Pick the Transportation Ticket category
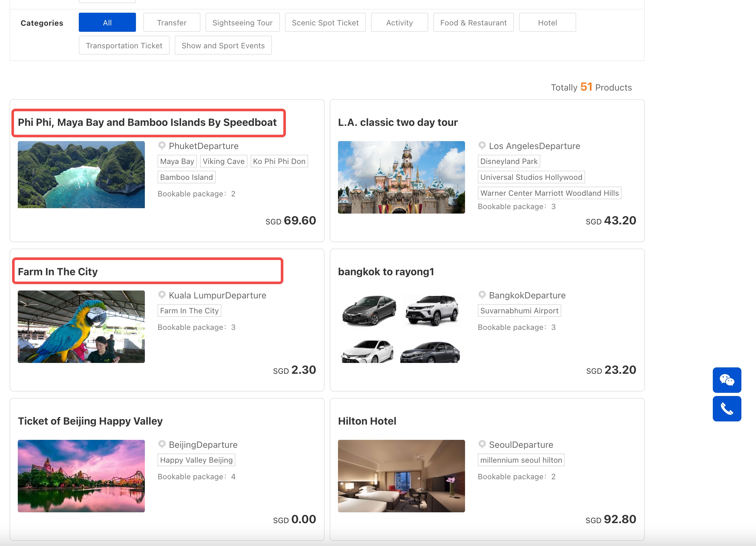The width and height of the screenshot is (756, 546). pyautogui.click(x=124, y=45)
